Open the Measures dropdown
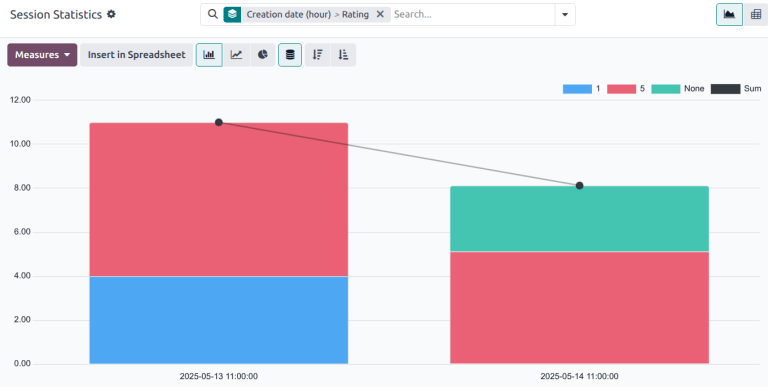768x387 pixels. click(x=42, y=55)
